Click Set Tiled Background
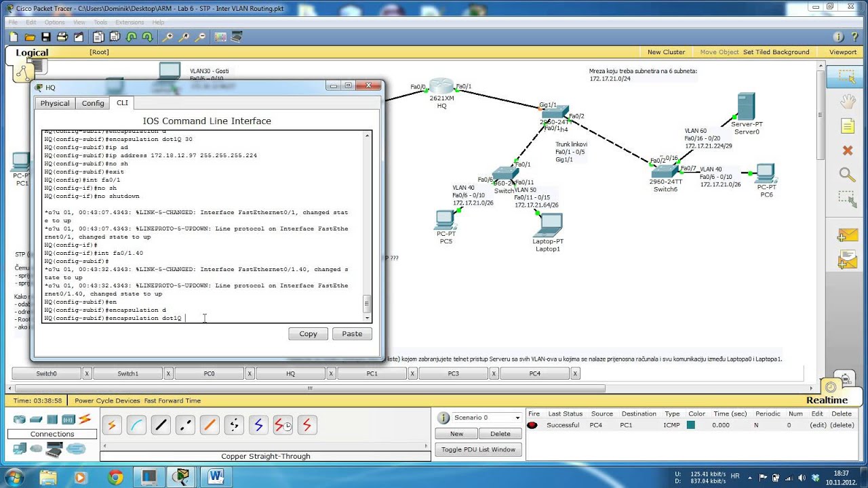 (776, 52)
